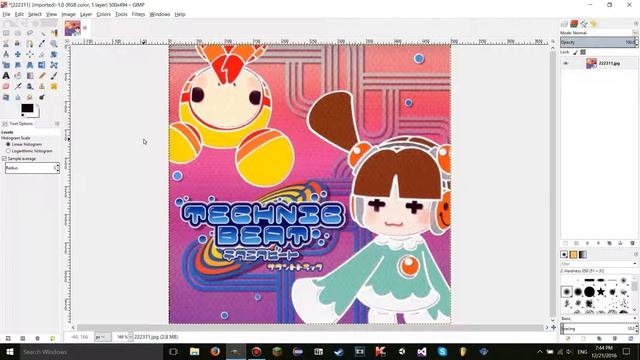Select the Paths tool
Viewport: 640px width, 360px height.
coord(30,44)
